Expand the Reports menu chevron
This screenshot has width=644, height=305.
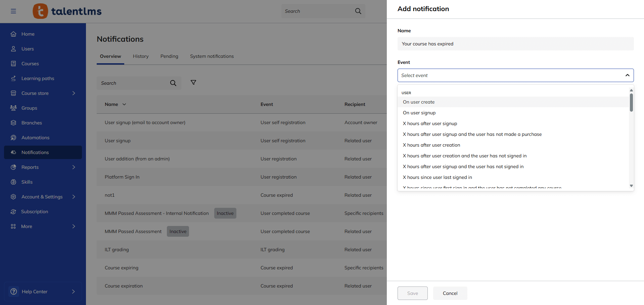[74, 167]
